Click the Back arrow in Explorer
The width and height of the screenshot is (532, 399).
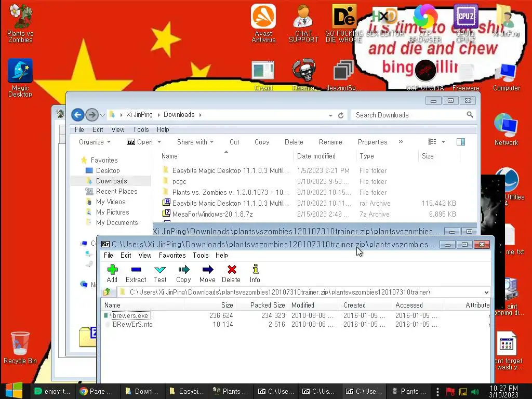click(78, 115)
